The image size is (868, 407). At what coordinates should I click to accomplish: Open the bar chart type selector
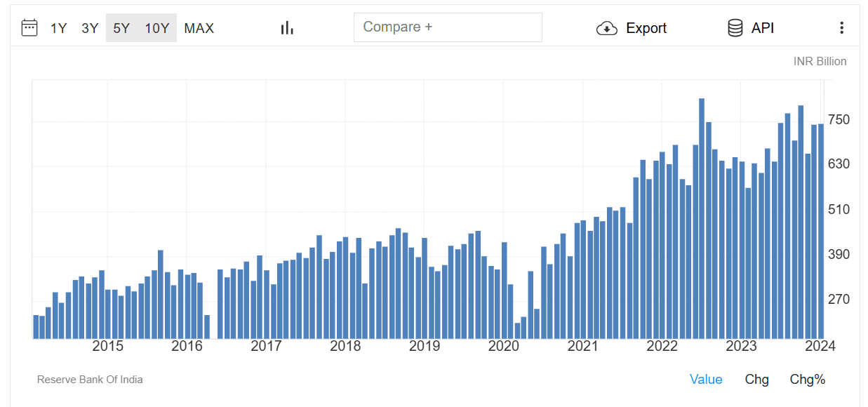click(x=287, y=28)
